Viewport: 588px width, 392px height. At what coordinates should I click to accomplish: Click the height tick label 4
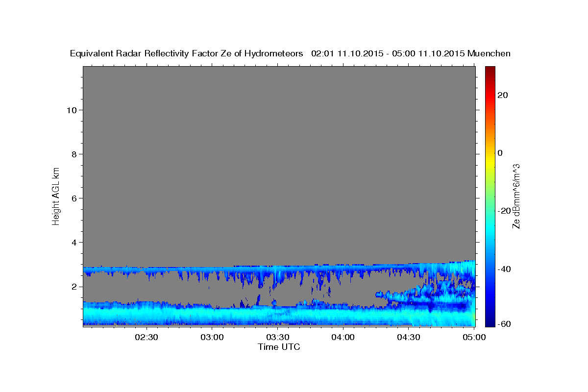coord(74,242)
